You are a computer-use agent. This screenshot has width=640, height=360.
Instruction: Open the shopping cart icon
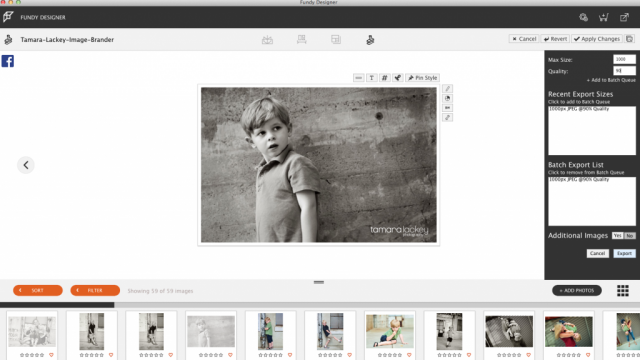pyautogui.click(x=604, y=17)
